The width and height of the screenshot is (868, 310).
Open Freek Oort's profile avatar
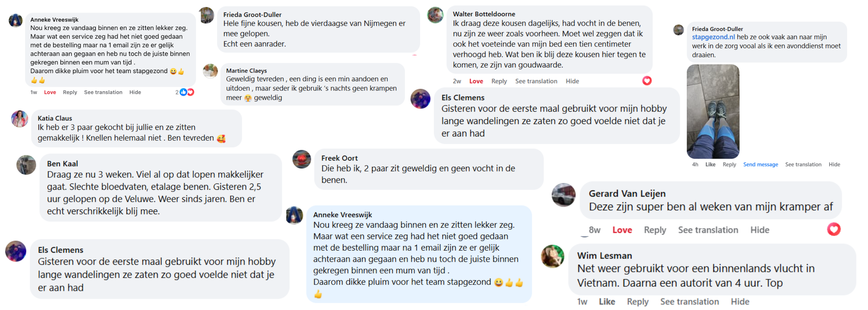pos(301,159)
